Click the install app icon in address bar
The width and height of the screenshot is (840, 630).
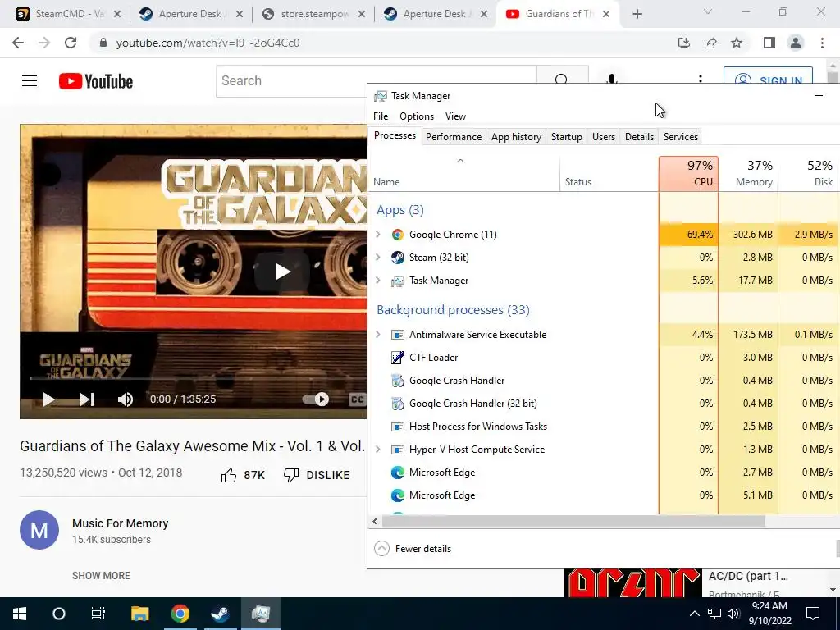pyautogui.click(x=684, y=43)
